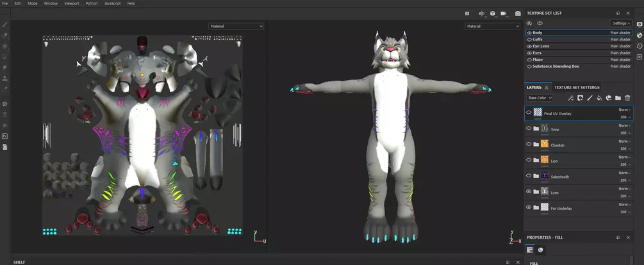The image size is (644, 265).
Task: Open the 3D cube view mode icon
Action: [492, 13]
